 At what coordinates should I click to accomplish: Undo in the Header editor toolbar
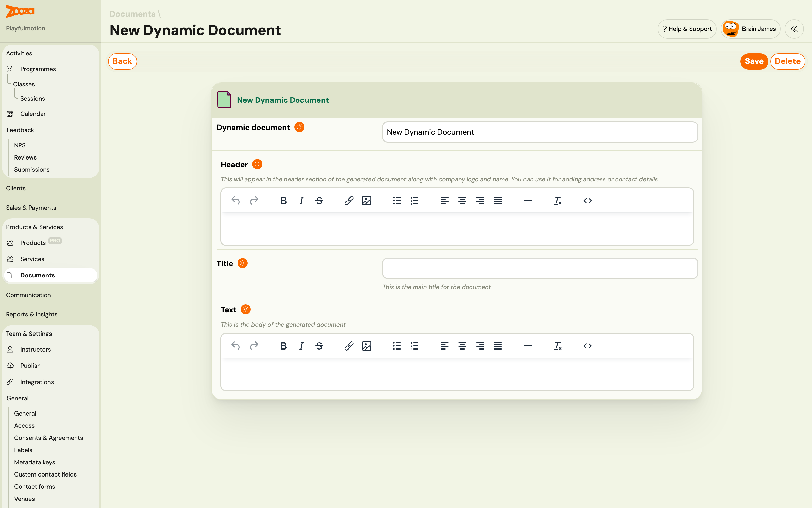click(x=235, y=201)
